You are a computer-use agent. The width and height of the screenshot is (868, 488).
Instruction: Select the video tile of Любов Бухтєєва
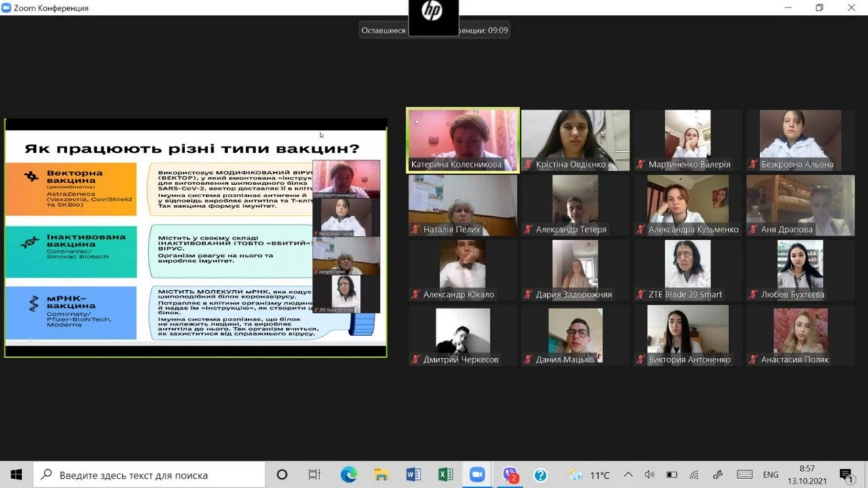point(801,269)
